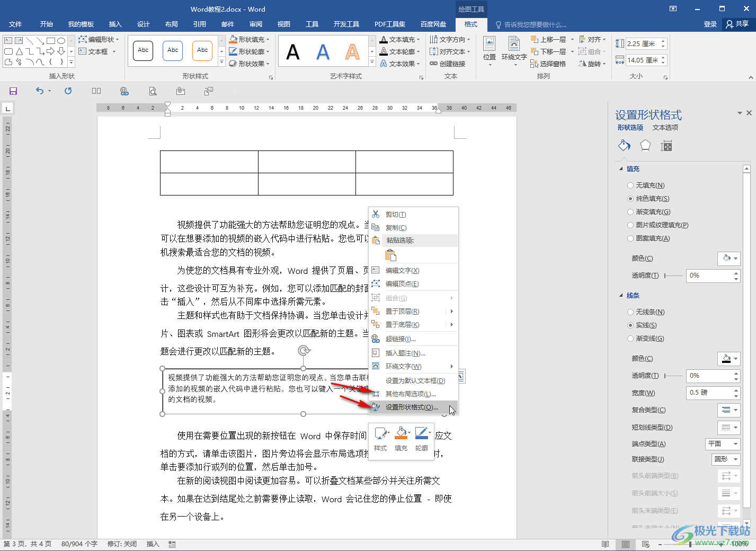This screenshot has width=756, height=551.
Task: Click the rotation handle above the text box
Action: click(x=304, y=350)
